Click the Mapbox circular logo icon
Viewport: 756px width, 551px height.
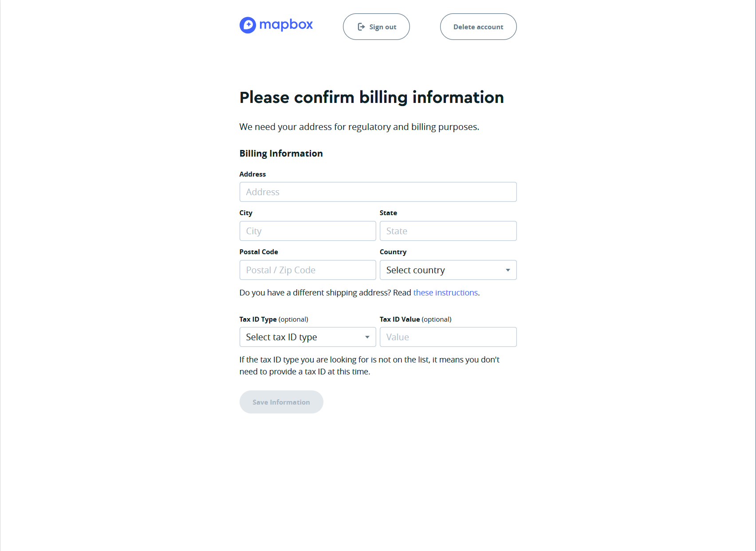248,25
